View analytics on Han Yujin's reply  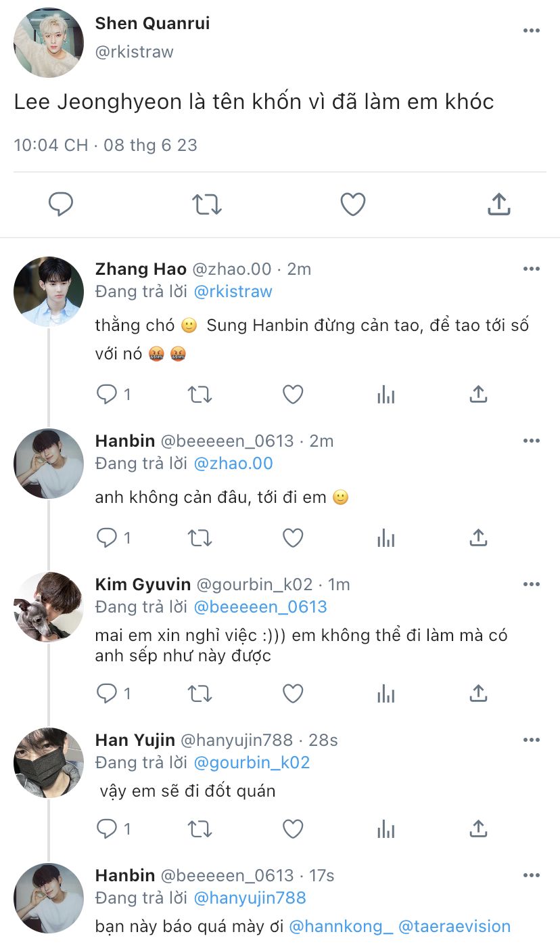pyautogui.click(x=386, y=828)
